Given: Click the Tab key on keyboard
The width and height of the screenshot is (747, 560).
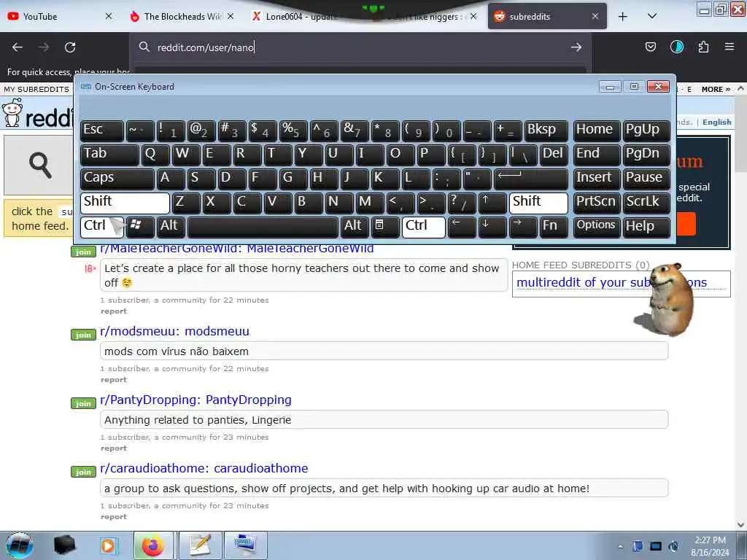Looking at the screenshot, I should (x=109, y=155).
